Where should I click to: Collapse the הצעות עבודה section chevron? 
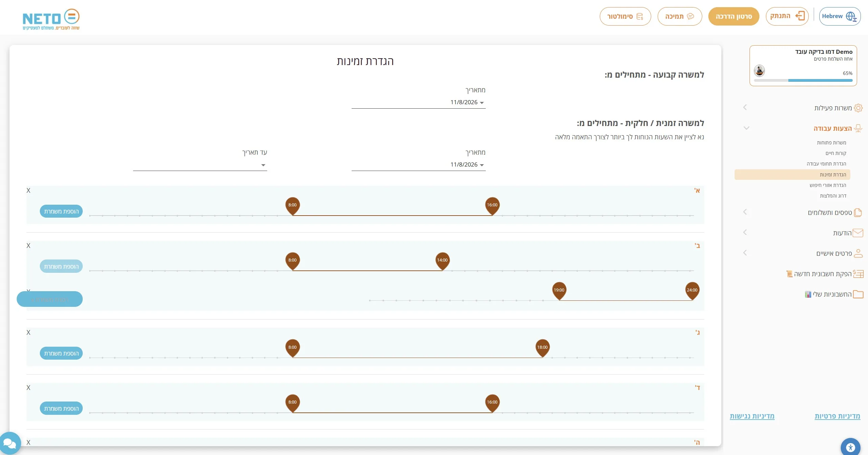[x=746, y=128]
